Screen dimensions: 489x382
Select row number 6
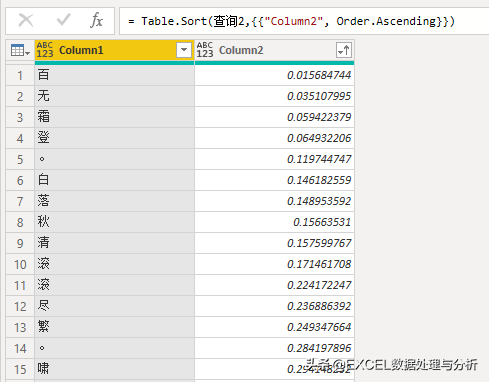click(x=20, y=180)
